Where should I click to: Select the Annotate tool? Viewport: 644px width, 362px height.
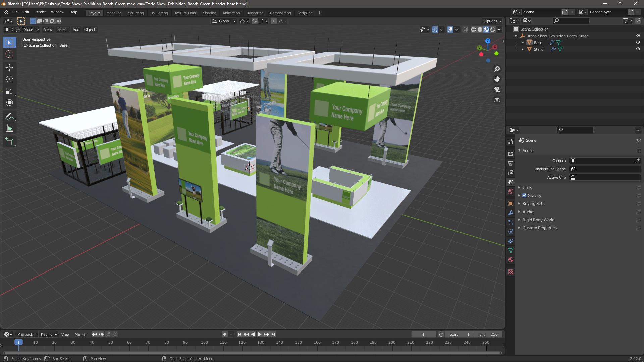pyautogui.click(x=9, y=117)
